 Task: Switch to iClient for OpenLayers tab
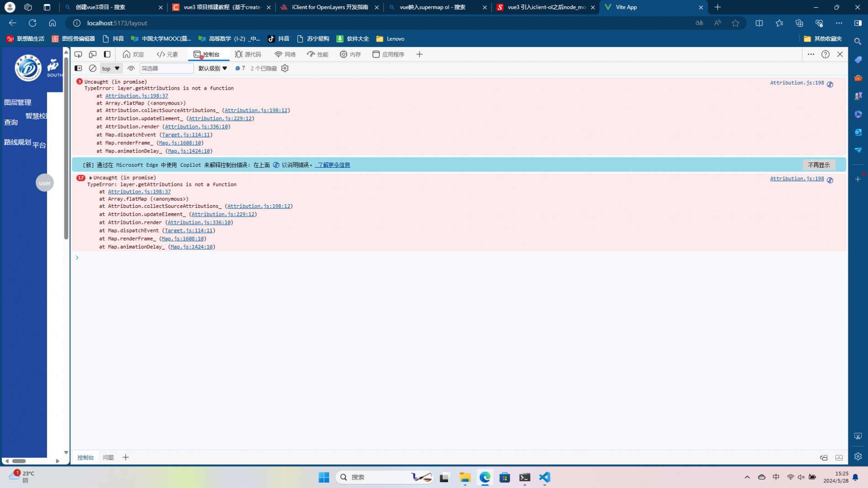[x=330, y=7]
